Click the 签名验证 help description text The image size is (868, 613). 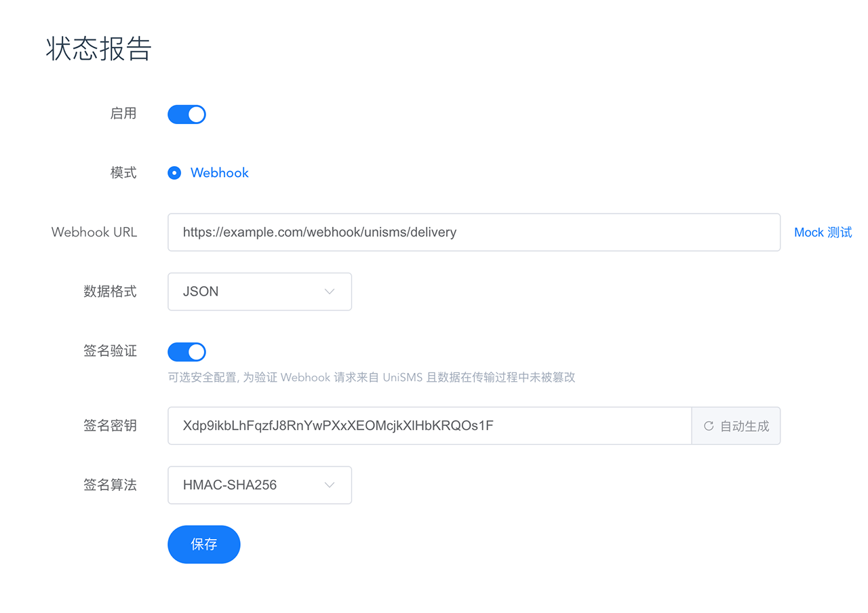371,378
